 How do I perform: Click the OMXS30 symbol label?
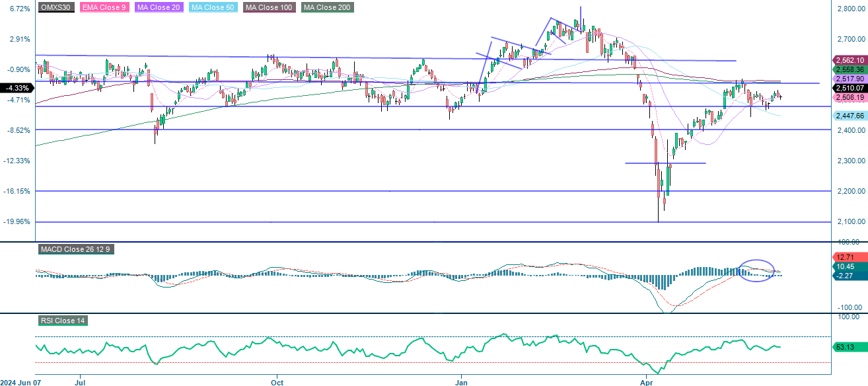tap(56, 7)
